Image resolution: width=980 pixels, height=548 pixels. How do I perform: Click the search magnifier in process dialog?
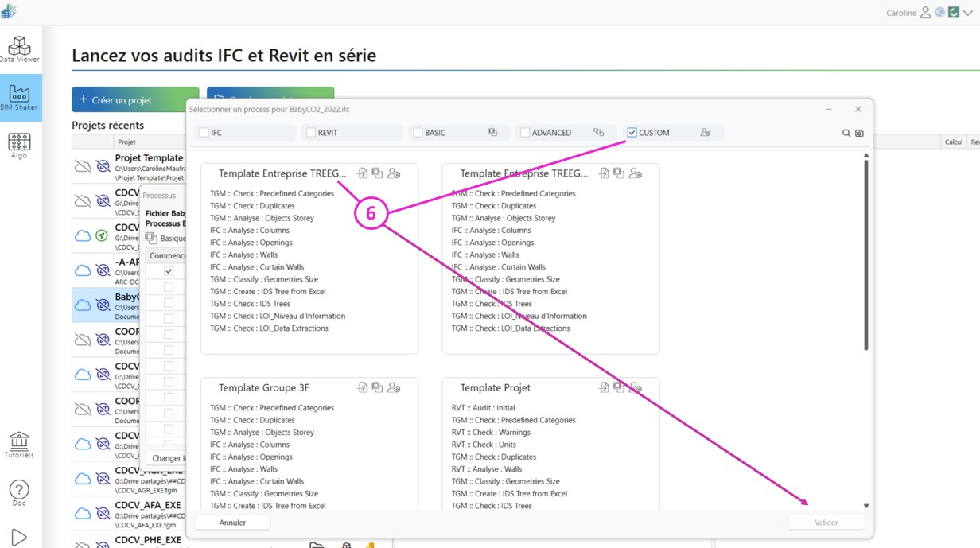click(x=846, y=133)
